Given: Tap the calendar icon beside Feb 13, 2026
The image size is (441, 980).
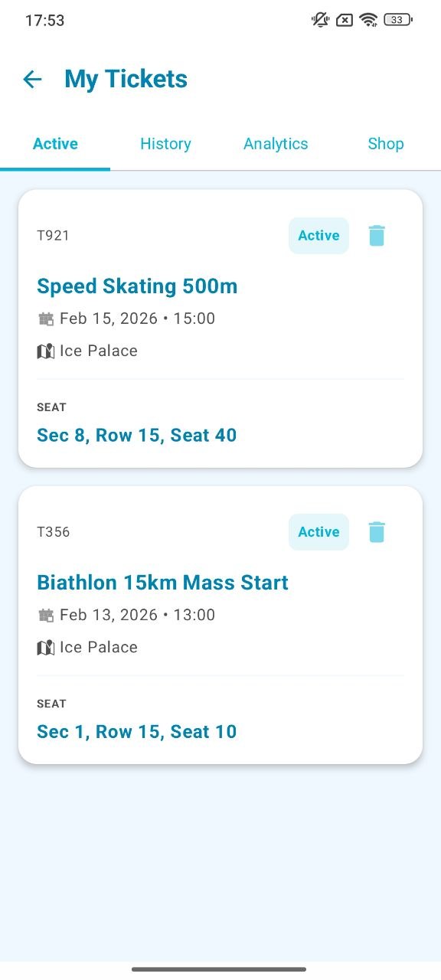Looking at the screenshot, I should point(46,614).
